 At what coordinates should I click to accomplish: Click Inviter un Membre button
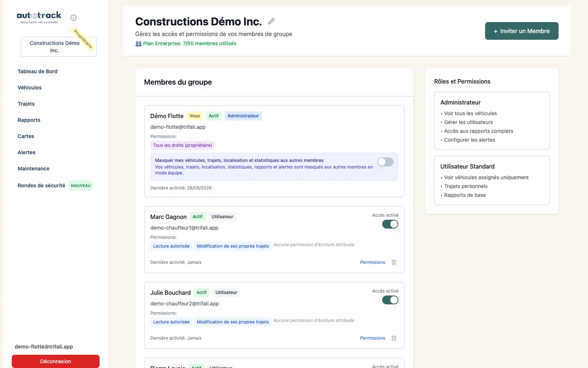pos(521,31)
